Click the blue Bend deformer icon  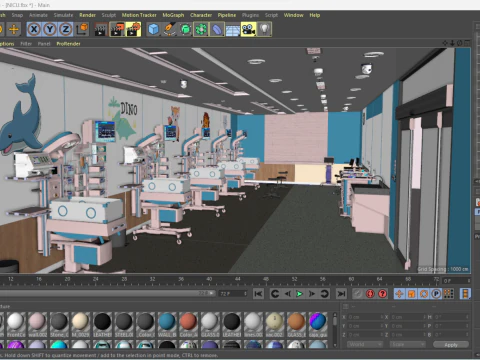pos(217,29)
